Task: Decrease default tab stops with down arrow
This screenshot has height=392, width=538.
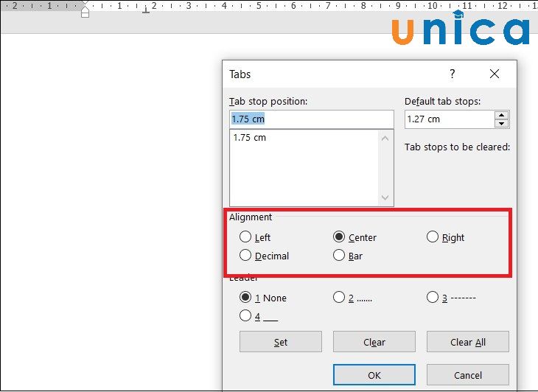Action: [x=502, y=124]
